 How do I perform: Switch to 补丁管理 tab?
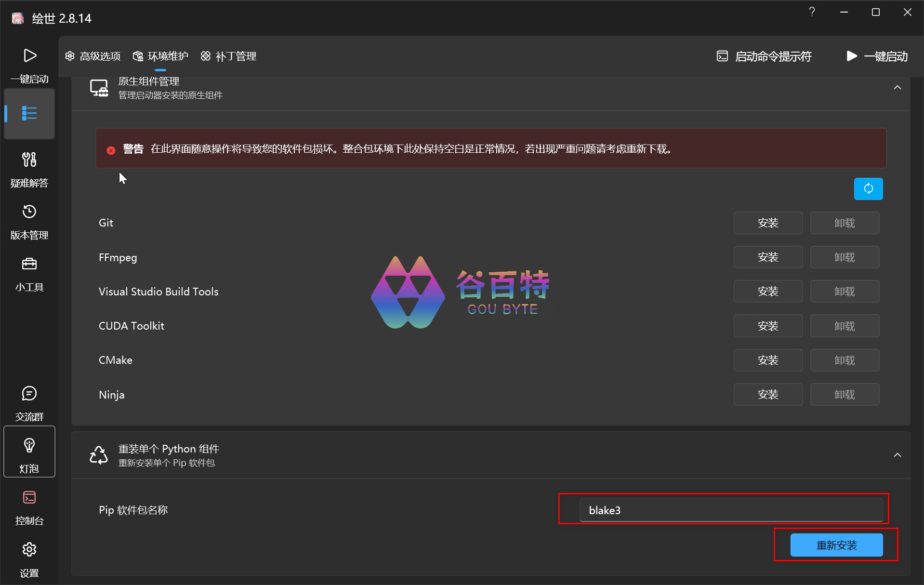click(x=228, y=56)
